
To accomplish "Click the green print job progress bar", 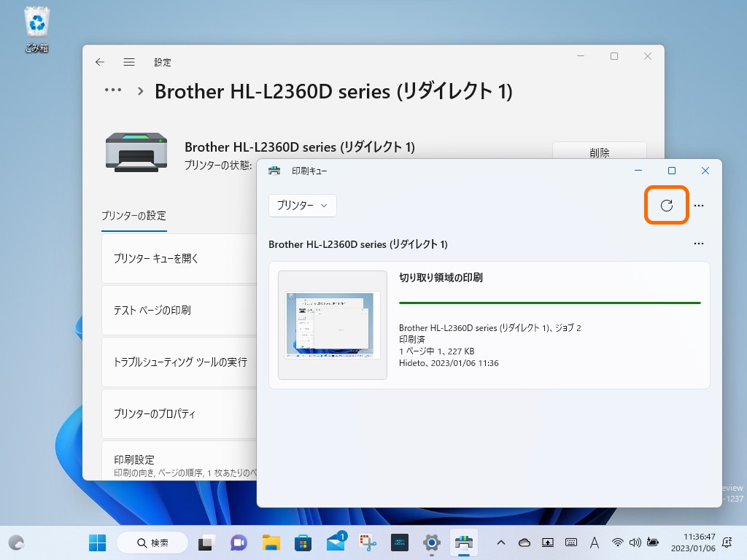I will 550,303.
